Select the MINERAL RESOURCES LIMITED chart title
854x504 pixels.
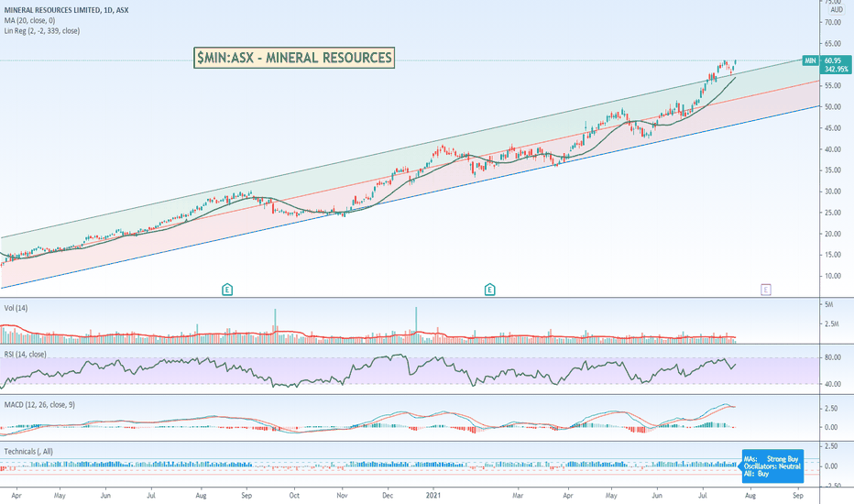(67, 10)
